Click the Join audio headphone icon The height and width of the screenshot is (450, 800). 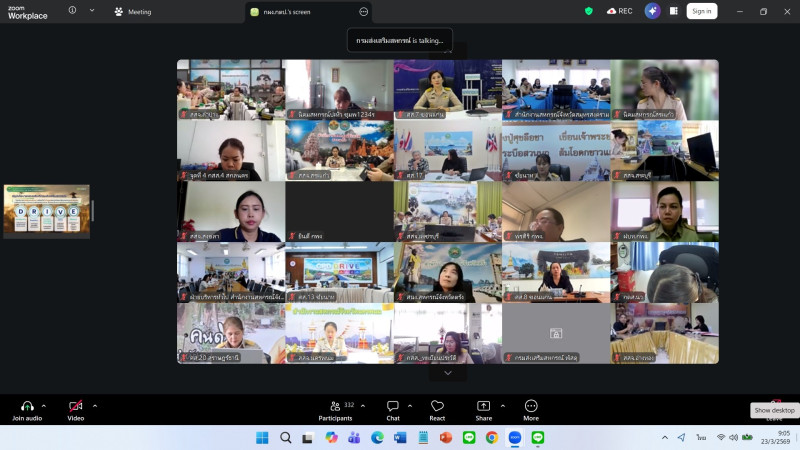(27, 406)
